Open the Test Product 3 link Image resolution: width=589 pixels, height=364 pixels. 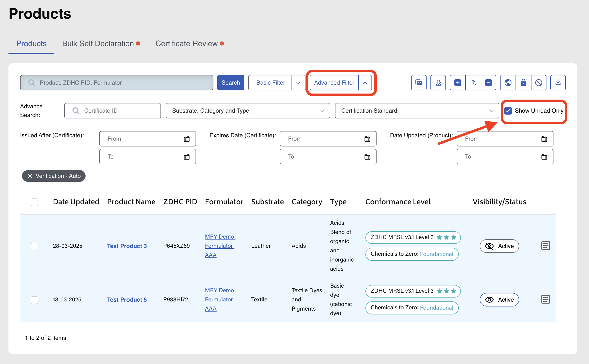click(x=127, y=246)
